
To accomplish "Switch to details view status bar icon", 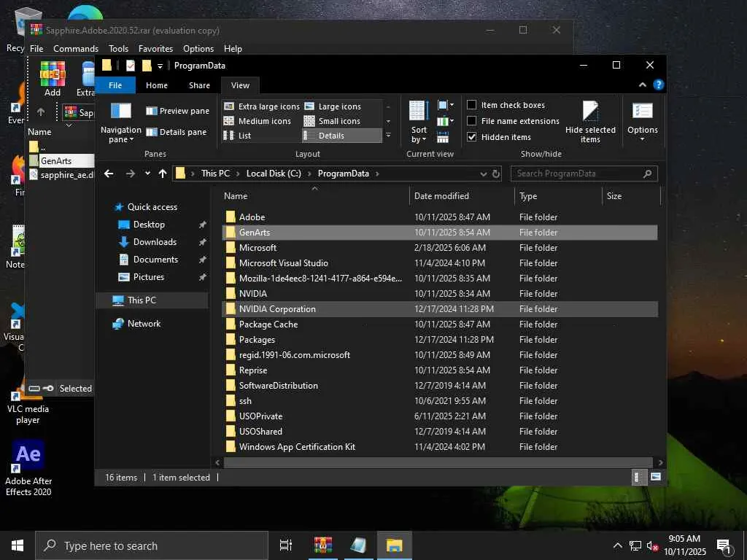I will click(638, 477).
